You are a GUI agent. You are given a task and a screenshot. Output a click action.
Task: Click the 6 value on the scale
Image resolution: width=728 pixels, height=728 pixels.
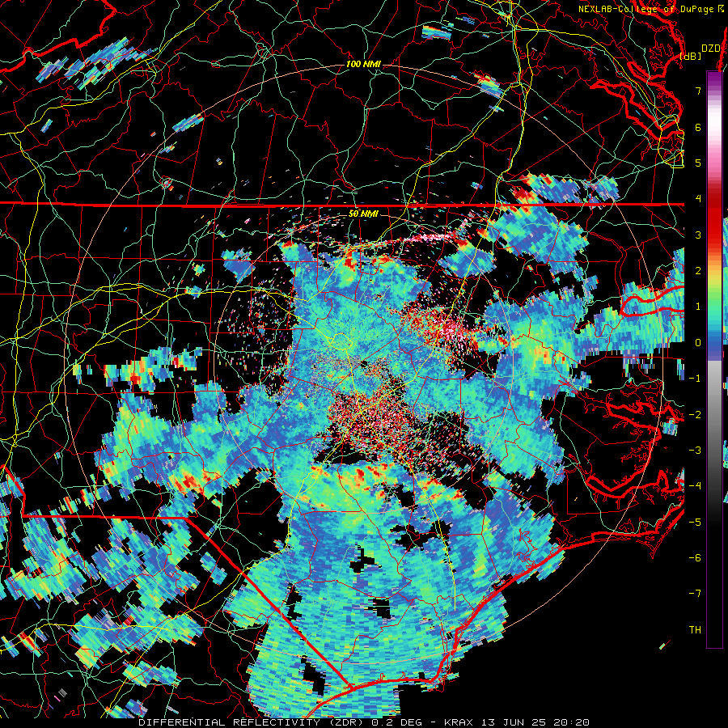pos(698,127)
